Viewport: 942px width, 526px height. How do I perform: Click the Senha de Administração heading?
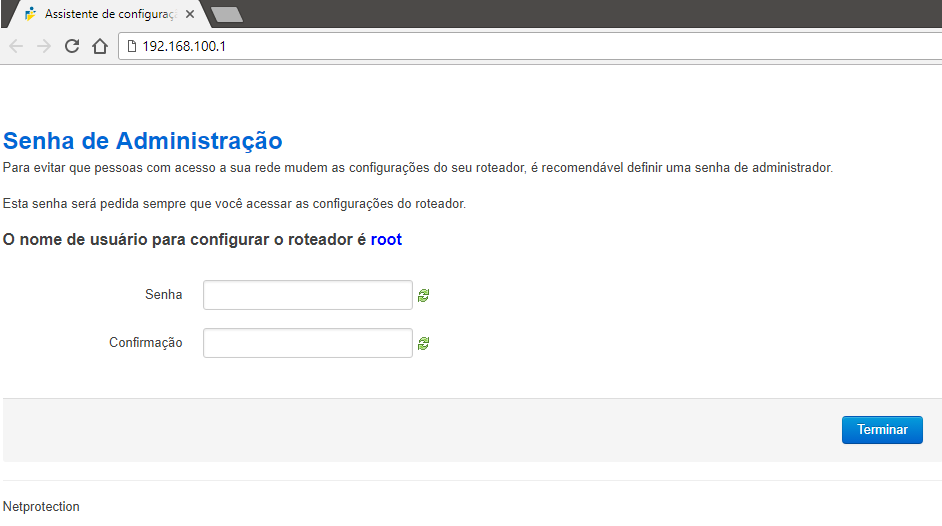point(142,141)
